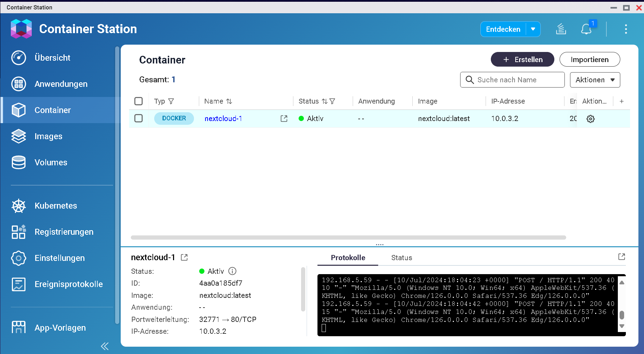
Task: Click the DOCKER type badge
Action: pos(174,118)
